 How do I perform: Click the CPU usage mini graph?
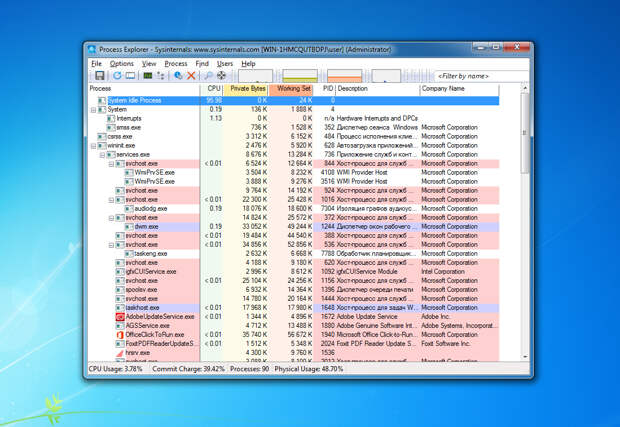[255, 76]
